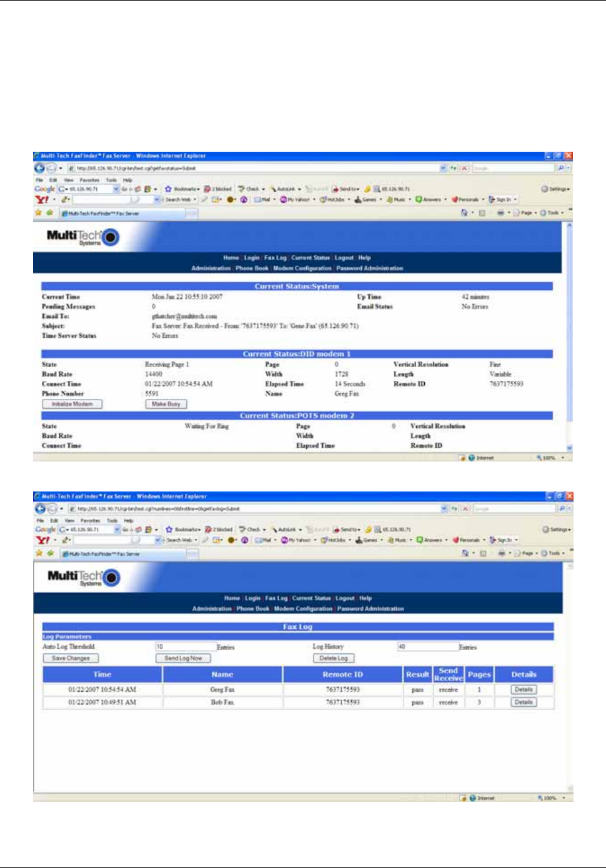Screen dimensions: 606x868
Task: Click the red Stop icon in Fax Log window
Action: pyautogui.click(x=464, y=508)
